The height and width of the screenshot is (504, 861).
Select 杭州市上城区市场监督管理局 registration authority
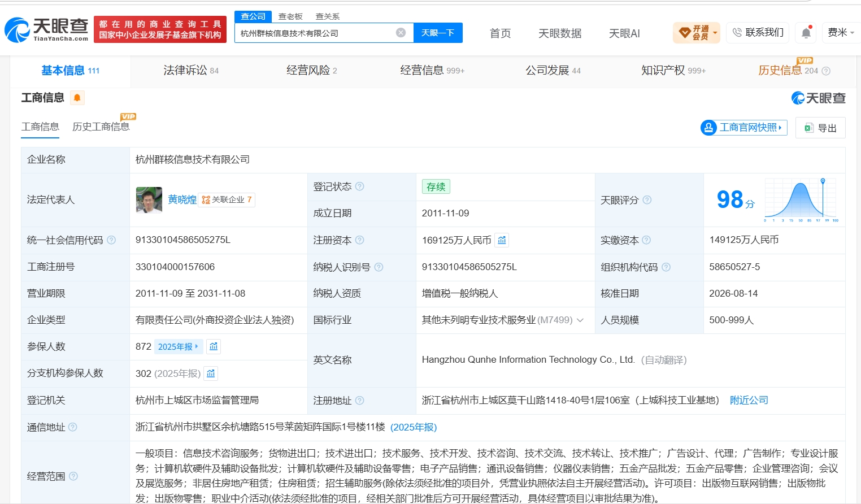coord(197,400)
